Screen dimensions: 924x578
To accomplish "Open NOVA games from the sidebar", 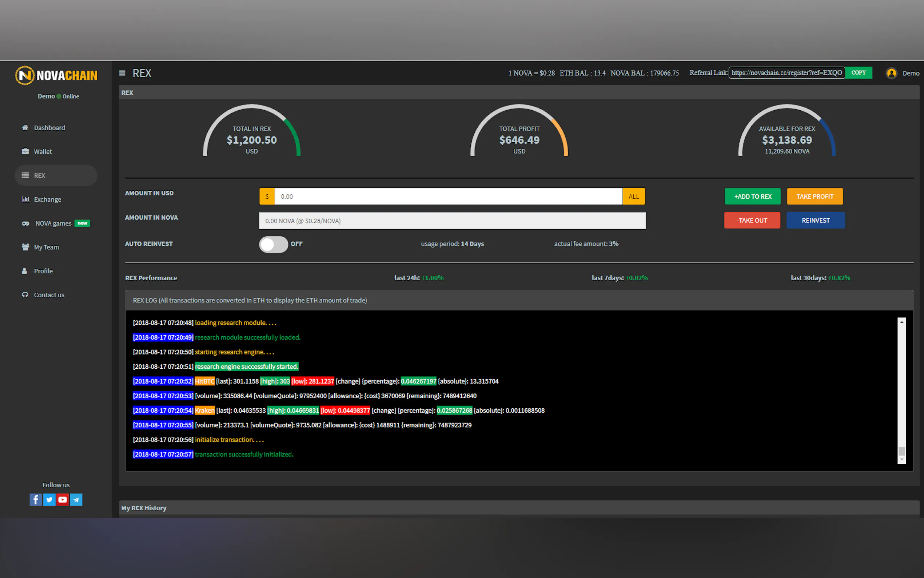I will click(x=53, y=223).
